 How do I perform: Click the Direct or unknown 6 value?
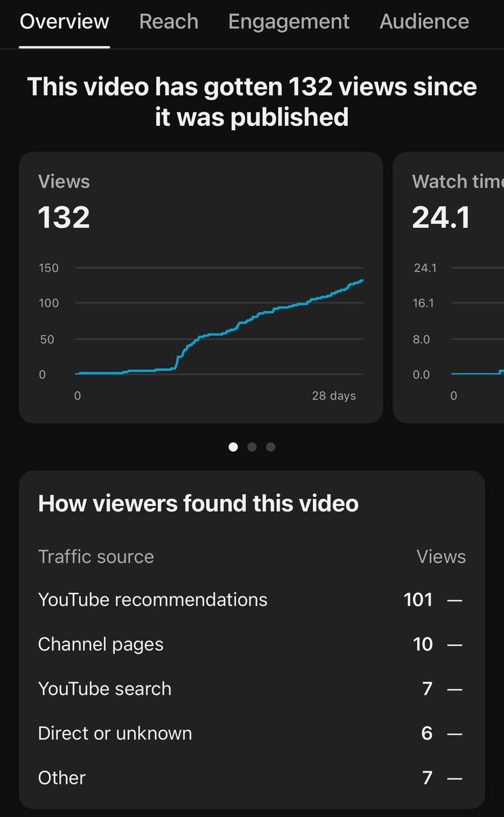coord(427,733)
